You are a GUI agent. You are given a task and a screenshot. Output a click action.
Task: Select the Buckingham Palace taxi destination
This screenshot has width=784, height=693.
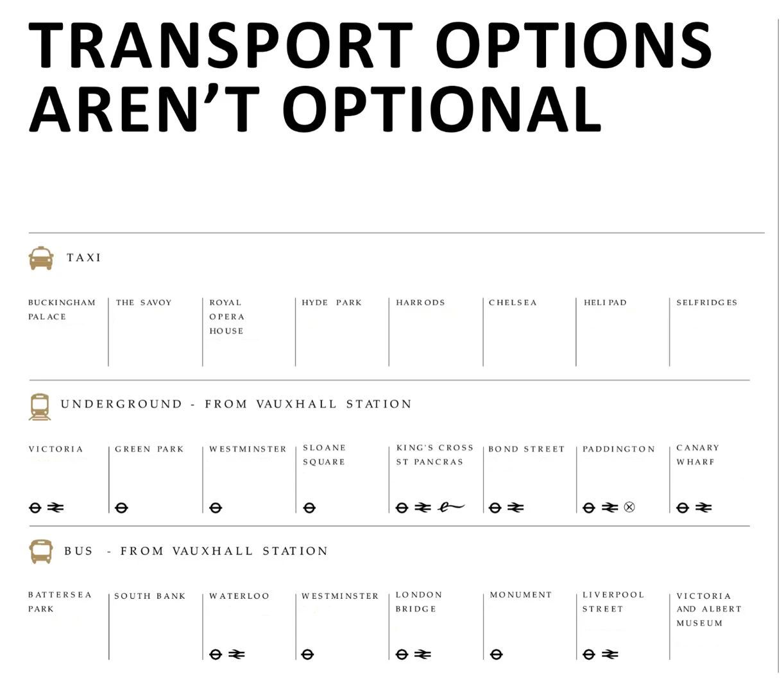pos(62,309)
